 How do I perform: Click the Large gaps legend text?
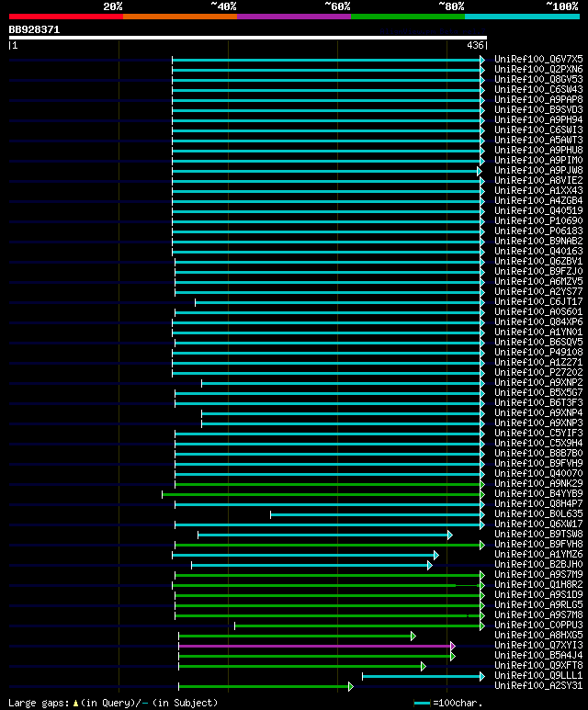click(113, 703)
